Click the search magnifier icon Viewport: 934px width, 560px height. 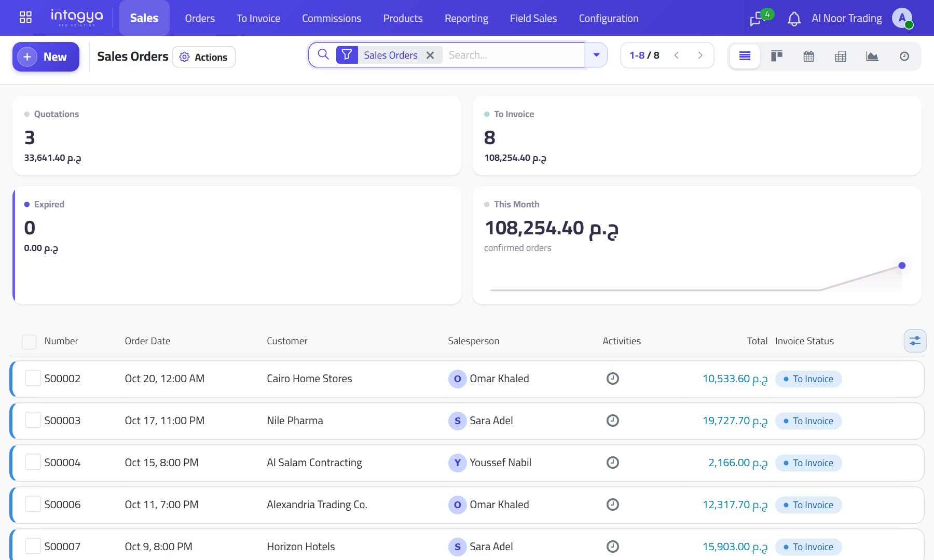pyautogui.click(x=323, y=54)
